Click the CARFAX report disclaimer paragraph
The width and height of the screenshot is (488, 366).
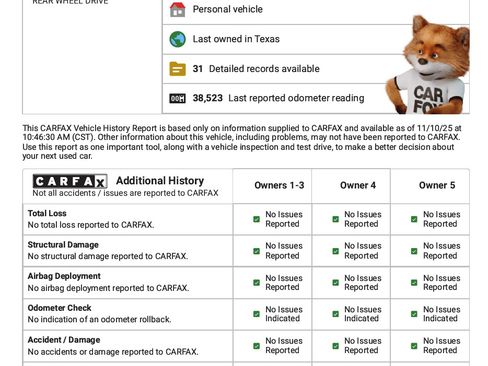(x=242, y=142)
